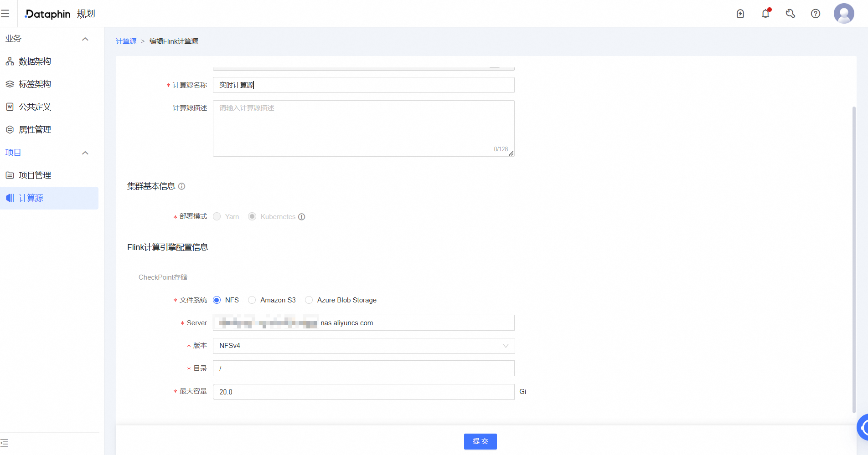
Task: Collapse the 项目 sidebar section
Action: coord(85,153)
